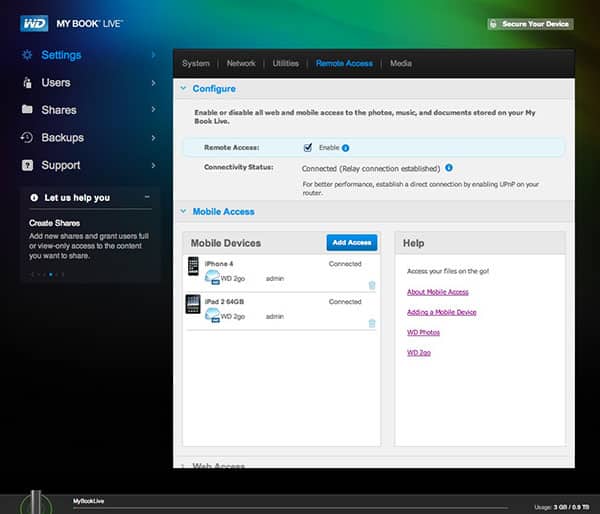Expand the Settings menu arrow
Viewport: 600px width, 514px height.
pyautogui.click(x=153, y=55)
